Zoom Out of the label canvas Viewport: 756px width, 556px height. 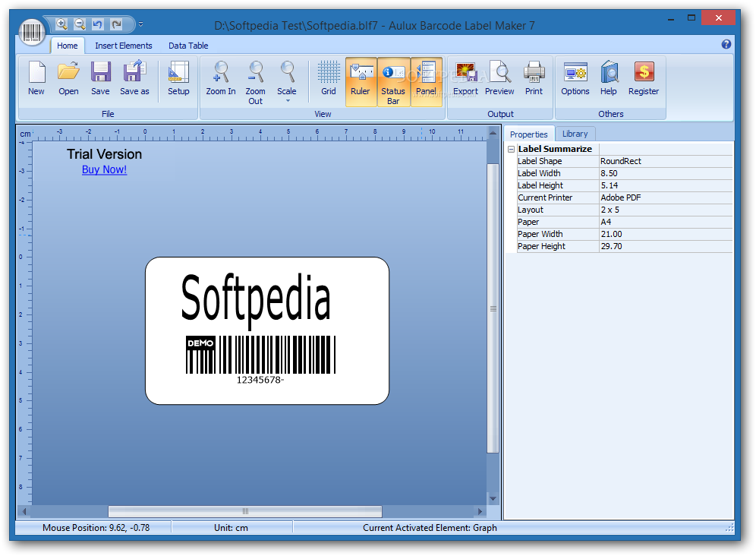(x=256, y=83)
